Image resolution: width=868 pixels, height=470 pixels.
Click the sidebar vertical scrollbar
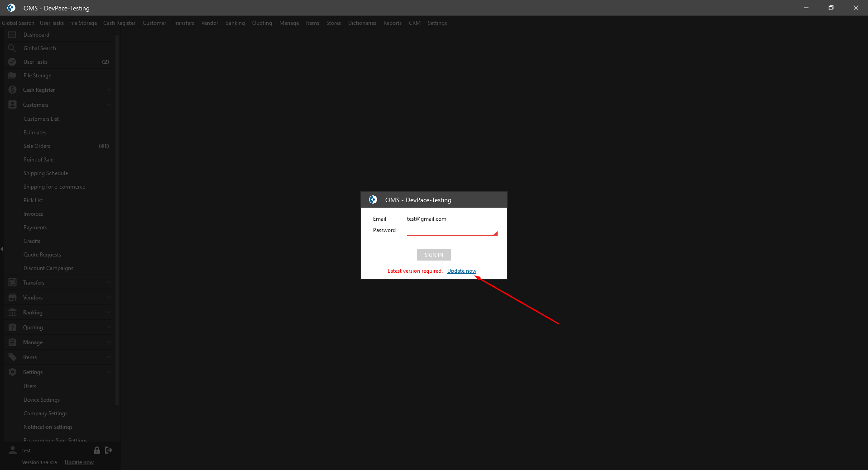coord(117,219)
